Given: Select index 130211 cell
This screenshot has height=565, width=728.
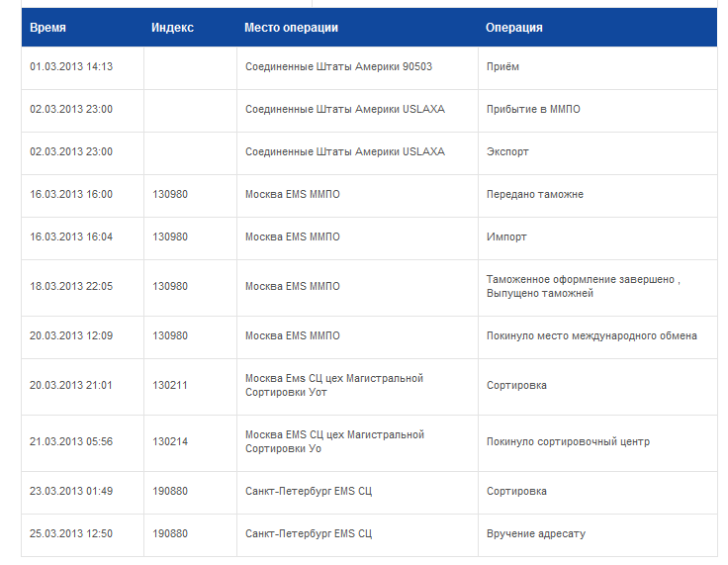Looking at the screenshot, I should coord(170,385).
